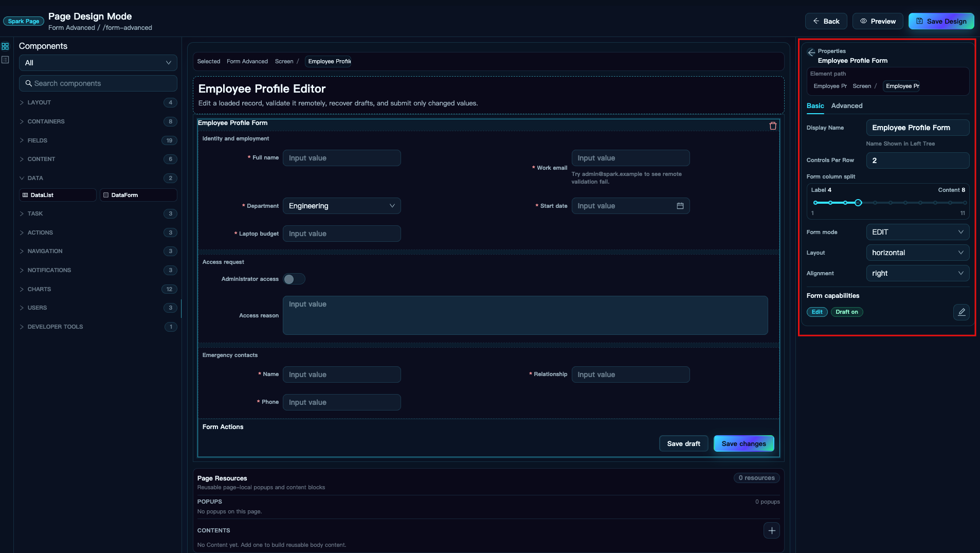The image size is (980, 553).
Task: Click the Back button
Action: tap(826, 21)
